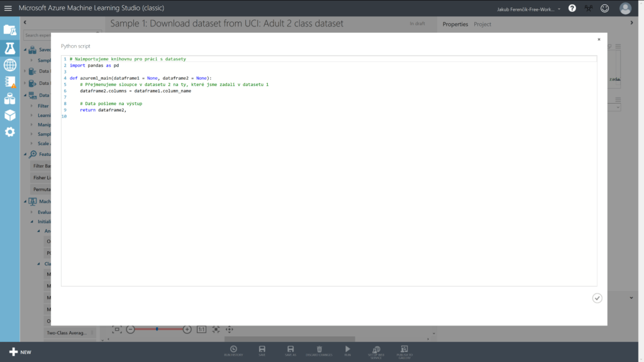Click the zoom slider handle
The width and height of the screenshot is (644, 362).
click(x=157, y=329)
